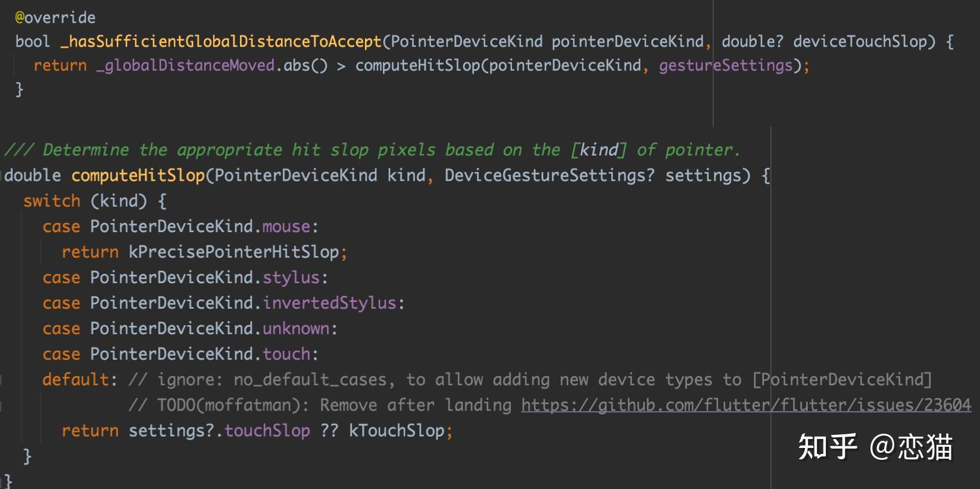Toggle fold marker beside TODO(moffatman) comment
The height and width of the screenshot is (489, 980).
2,405
